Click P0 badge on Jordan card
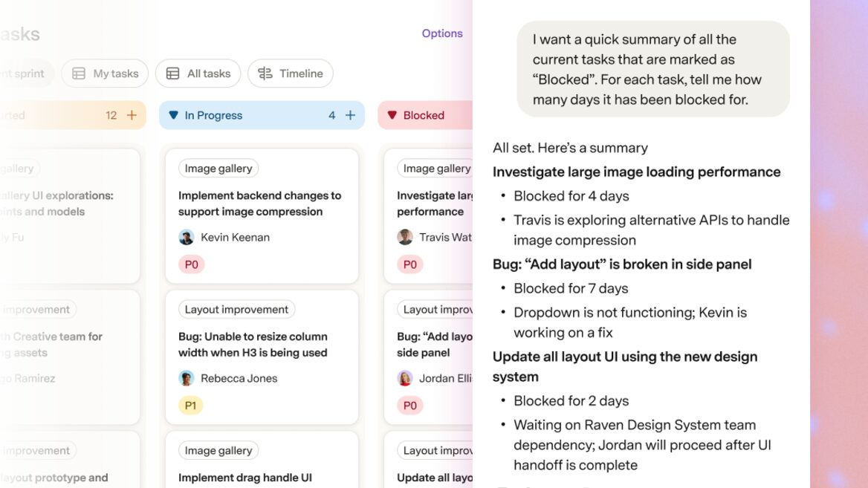This screenshot has width=868, height=488. click(410, 406)
